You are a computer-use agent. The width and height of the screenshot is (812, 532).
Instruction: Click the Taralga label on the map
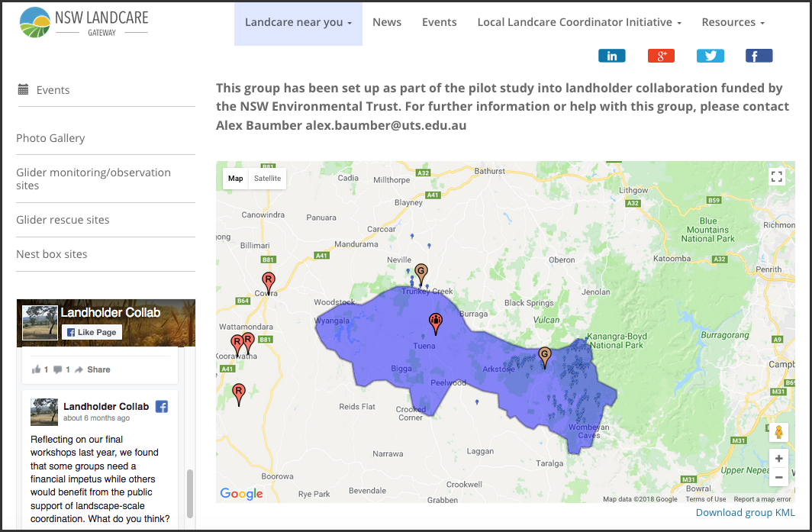549,463
